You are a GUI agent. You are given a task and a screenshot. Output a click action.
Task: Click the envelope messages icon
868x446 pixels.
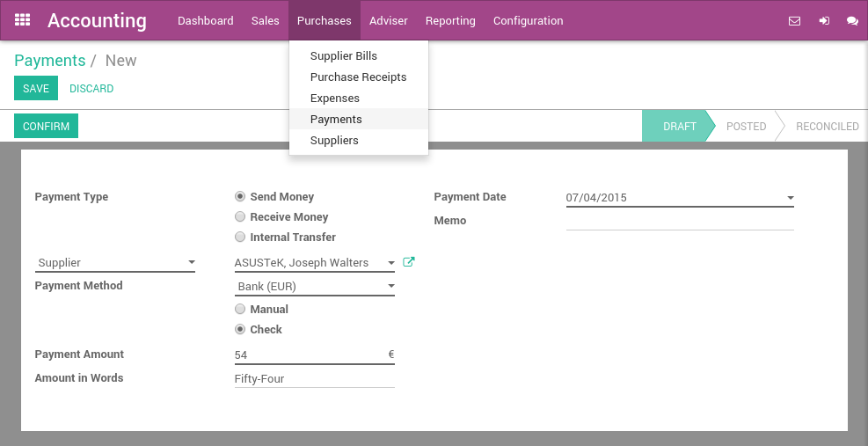[x=794, y=21]
